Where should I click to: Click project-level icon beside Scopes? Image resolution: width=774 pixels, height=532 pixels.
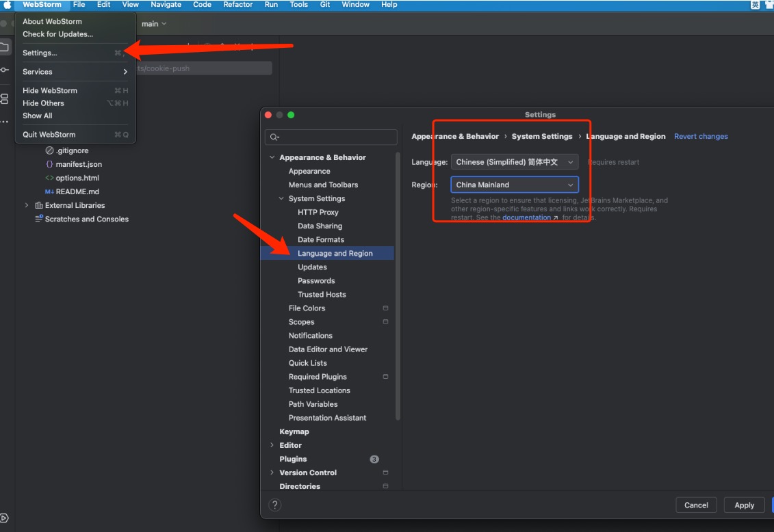point(385,322)
